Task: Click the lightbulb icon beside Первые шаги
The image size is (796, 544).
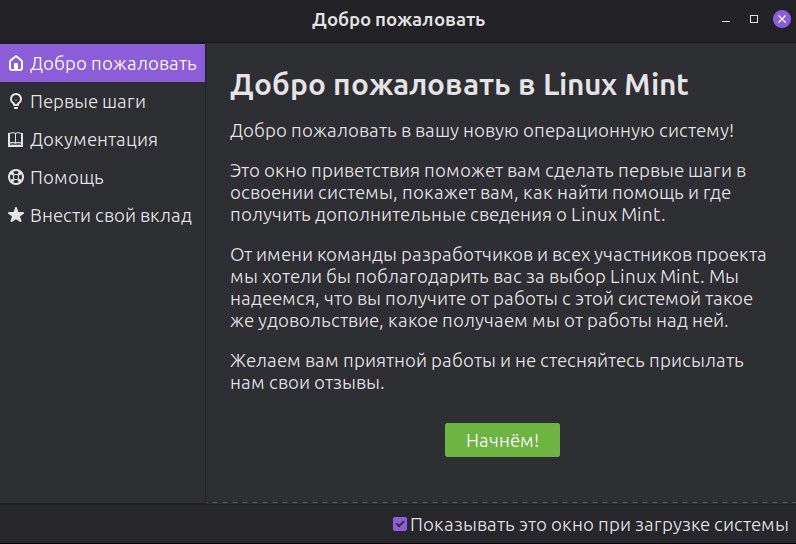Action: point(16,101)
